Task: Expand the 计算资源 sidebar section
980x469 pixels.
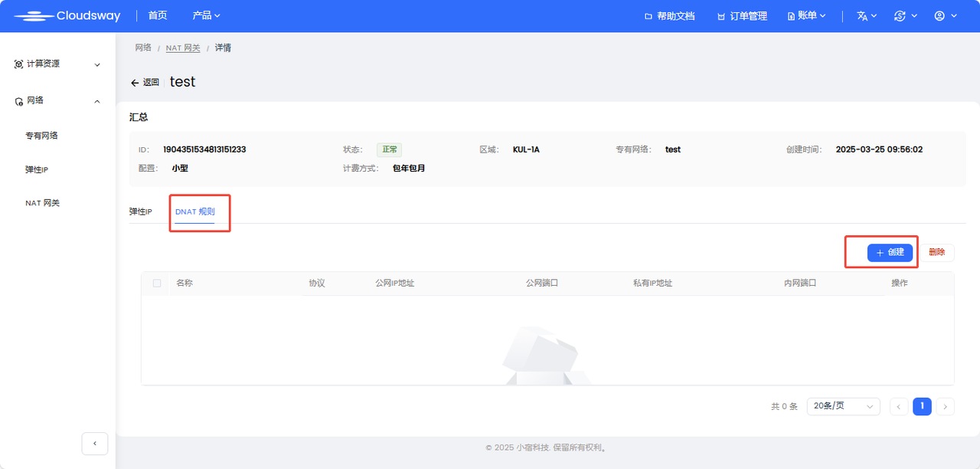Action: [x=96, y=64]
